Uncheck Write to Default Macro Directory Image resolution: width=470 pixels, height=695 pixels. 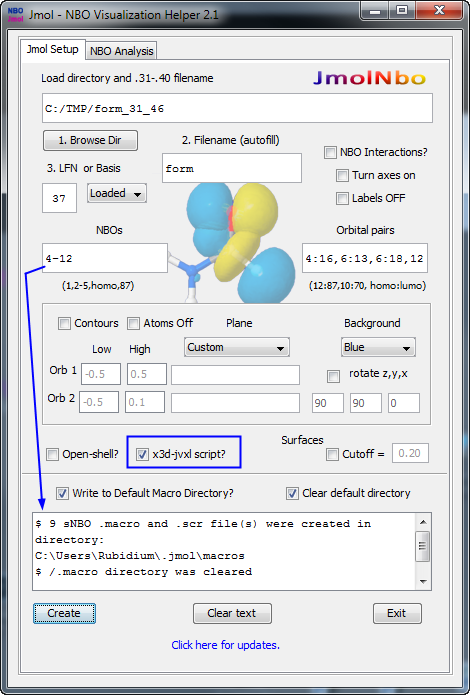[63, 493]
